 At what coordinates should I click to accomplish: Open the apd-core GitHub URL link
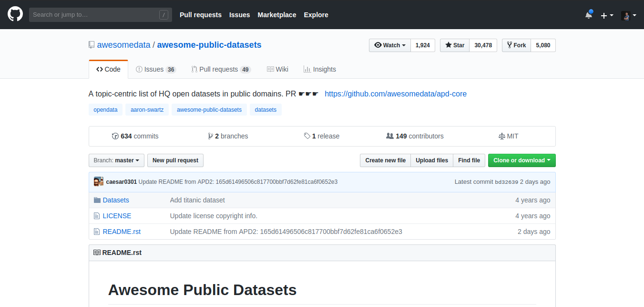click(x=396, y=94)
